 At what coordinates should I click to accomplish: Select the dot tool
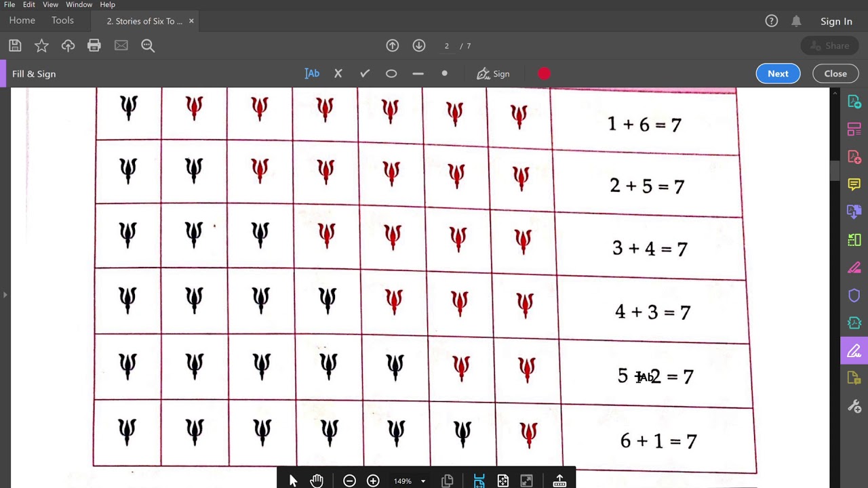[x=444, y=73]
